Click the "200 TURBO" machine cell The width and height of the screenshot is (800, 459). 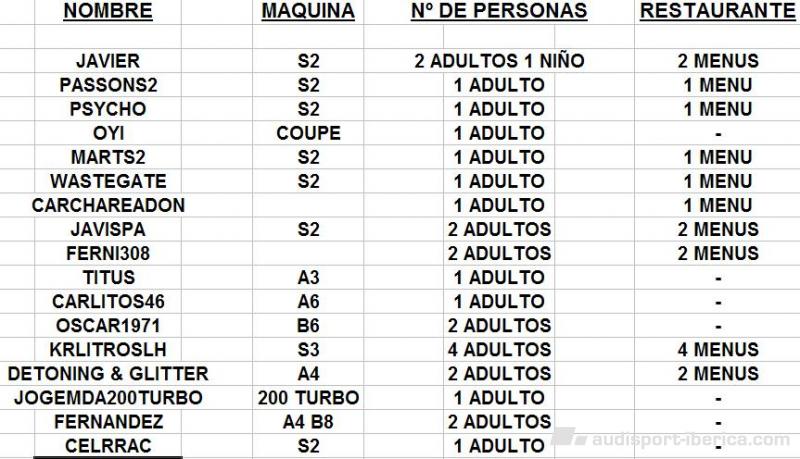[x=308, y=397]
